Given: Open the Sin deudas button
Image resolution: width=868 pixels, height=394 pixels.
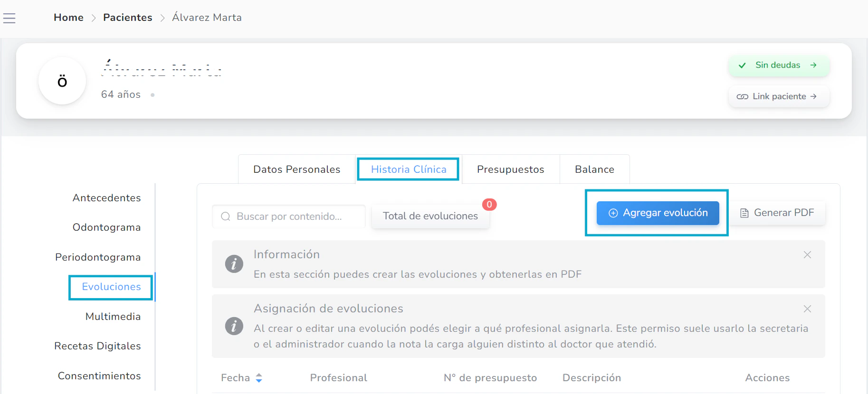Looking at the screenshot, I should click(x=779, y=65).
